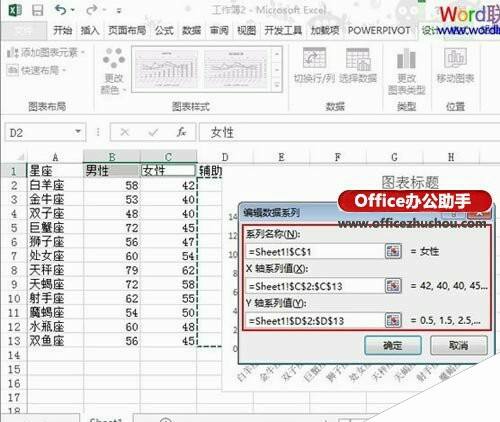Click the formula bar showing 女性
This screenshot has width=500, height=422.
349,132
